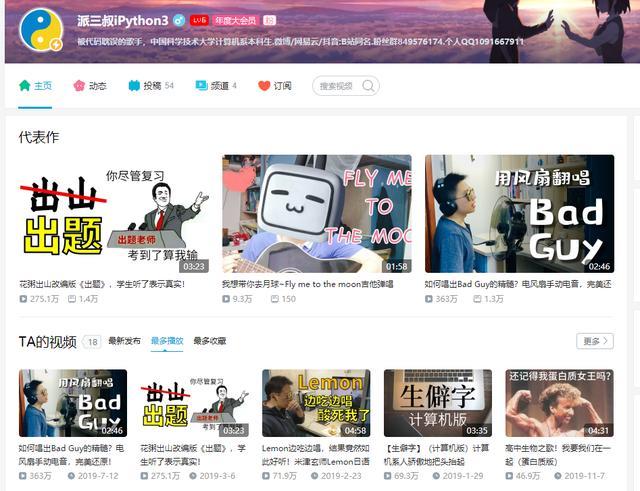Click play count icon next to 363万 in 代表作
Image resolution: width=640 pixels, height=491 pixels.
429,299
